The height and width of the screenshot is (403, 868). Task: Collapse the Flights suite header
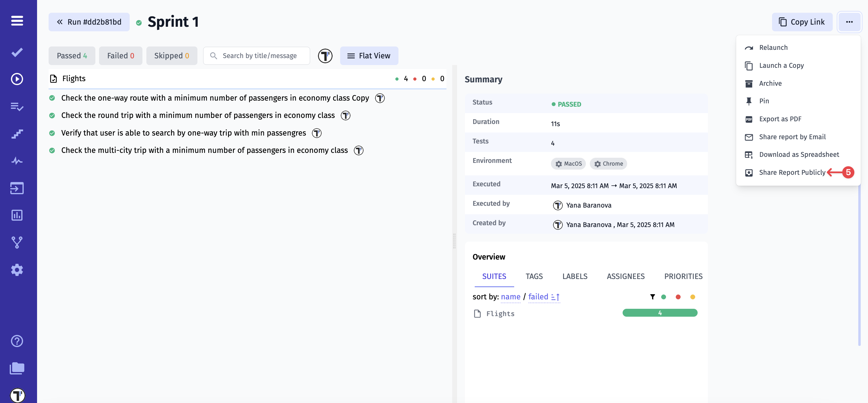(x=74, y=79)
